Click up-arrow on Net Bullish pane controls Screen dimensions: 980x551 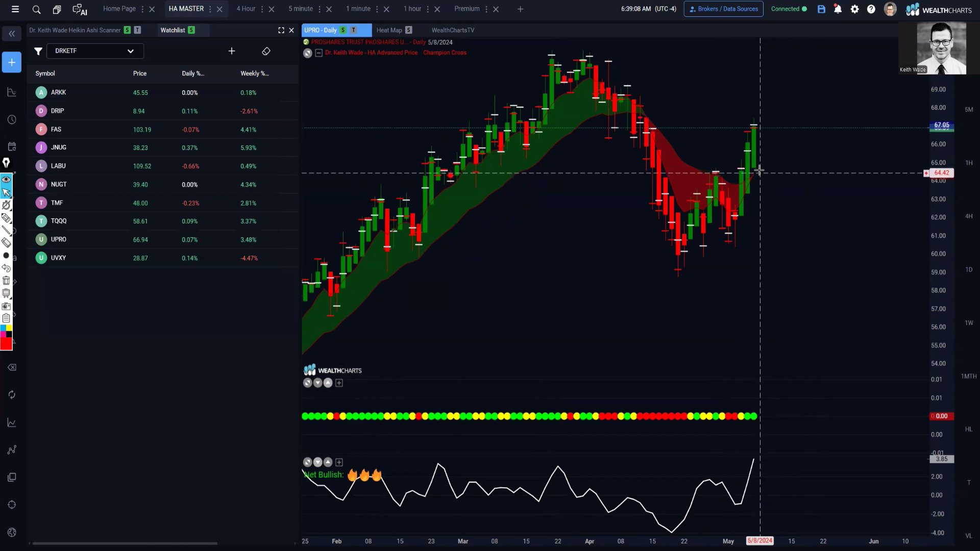(x=328, y=462)
